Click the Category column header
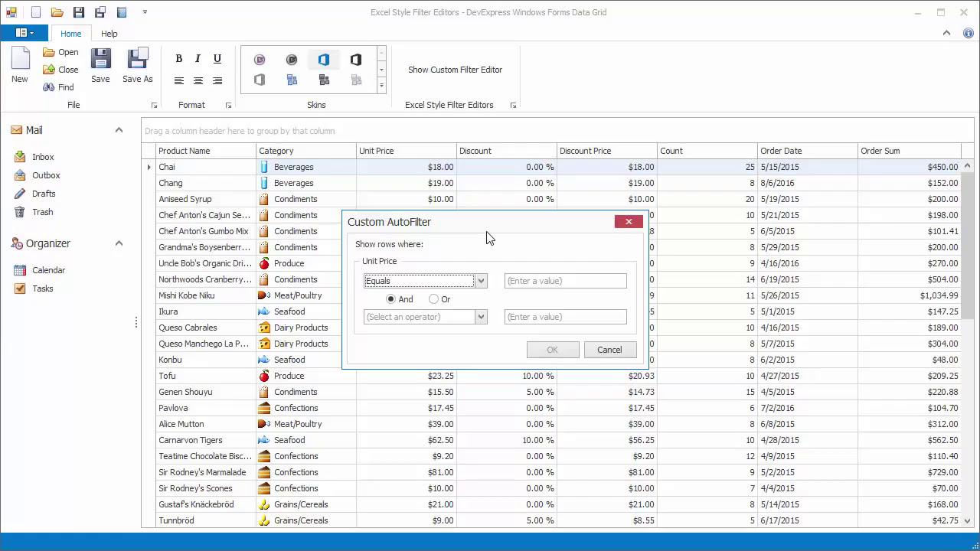The width and height of the screenshot is (980, 551). tap(306, 151)
